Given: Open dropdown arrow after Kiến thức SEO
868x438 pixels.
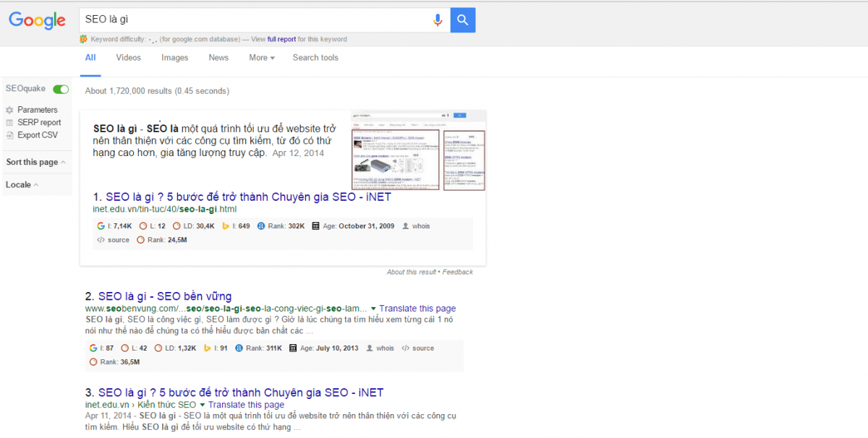Looking at the screenshot, I should point(203,405).
